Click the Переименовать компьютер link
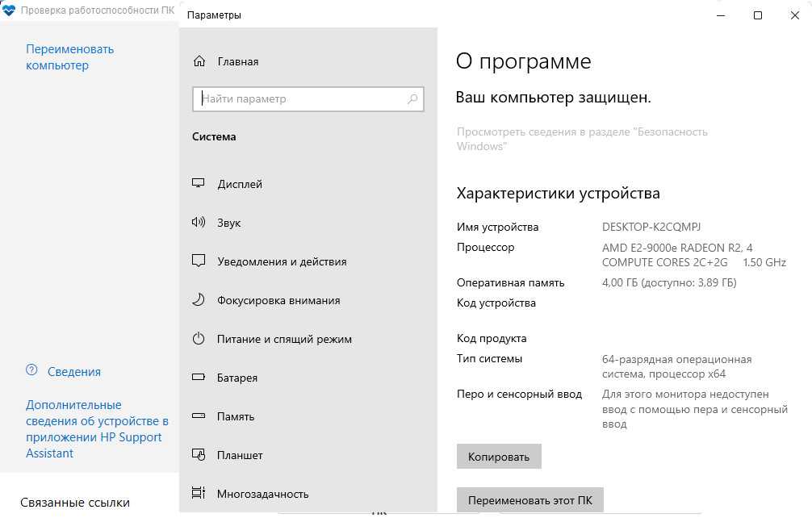The image size is (812, 522). pyautogui.click(x=69, y=57)
